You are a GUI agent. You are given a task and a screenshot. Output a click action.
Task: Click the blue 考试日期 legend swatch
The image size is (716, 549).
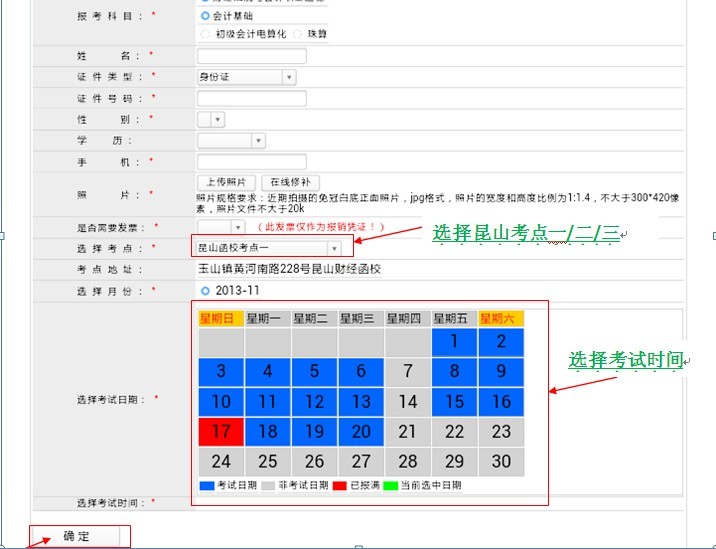207,486
